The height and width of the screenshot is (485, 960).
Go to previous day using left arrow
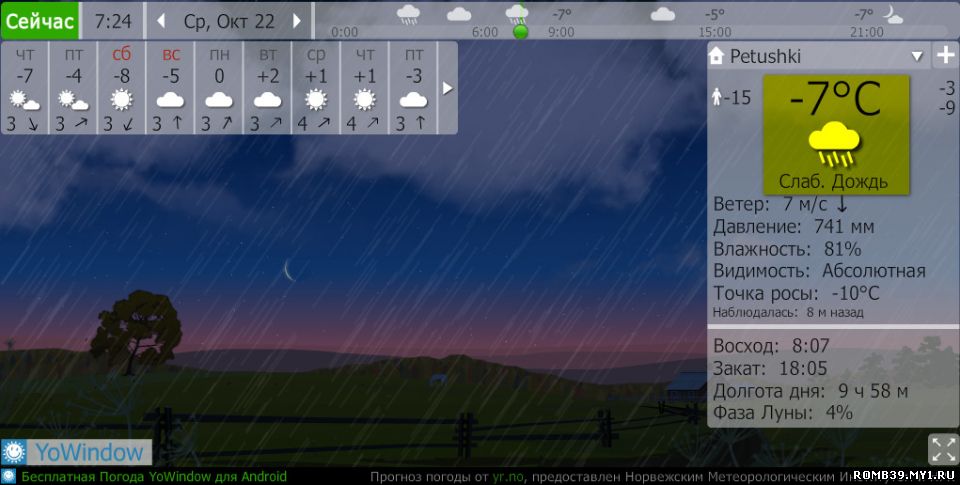[x=162, y=21]
